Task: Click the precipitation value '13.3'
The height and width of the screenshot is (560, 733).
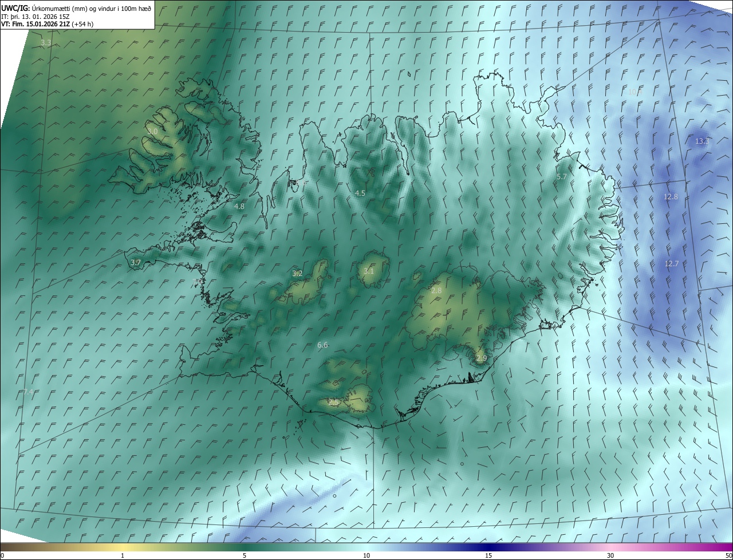Action: [702, 141]
